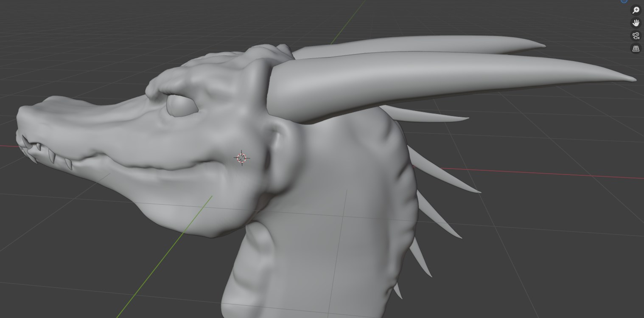Click the lowest small spike on the neck
Screen dimensions: 644x318
(398, 291)
